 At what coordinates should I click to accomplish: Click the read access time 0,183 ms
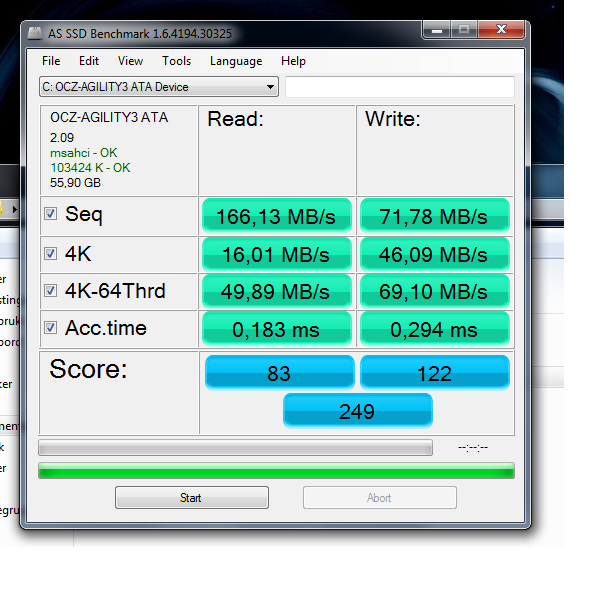pyautogui.click(x=277, y=329)
